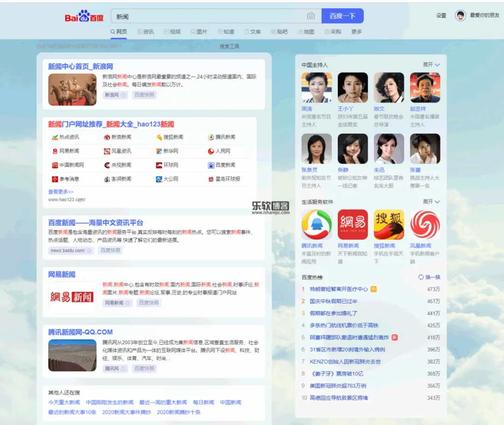Open camera image search icon
This screenshot has height=425, width=504.
pyautogui.click(x=311, y=16)
